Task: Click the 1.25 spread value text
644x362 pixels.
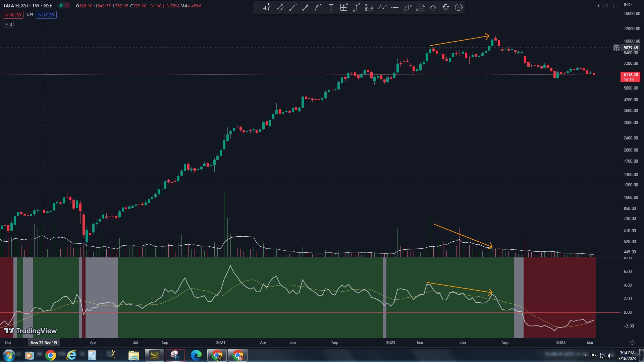Action: (x=30, y=15)
